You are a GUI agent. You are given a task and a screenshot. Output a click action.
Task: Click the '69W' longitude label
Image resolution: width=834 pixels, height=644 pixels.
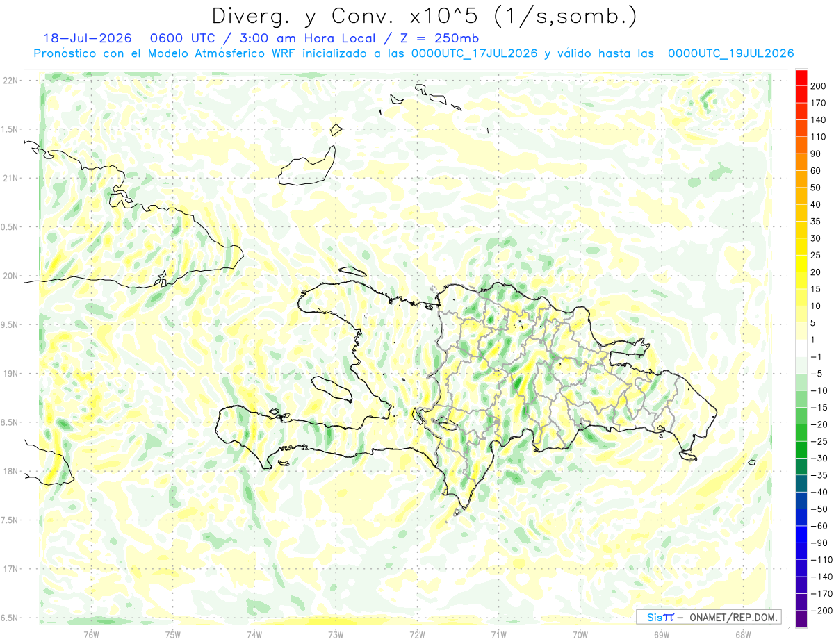662,635
